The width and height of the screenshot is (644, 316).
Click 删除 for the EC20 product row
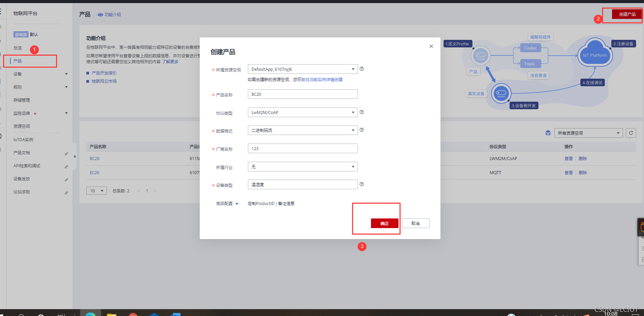tap(582, 173)
